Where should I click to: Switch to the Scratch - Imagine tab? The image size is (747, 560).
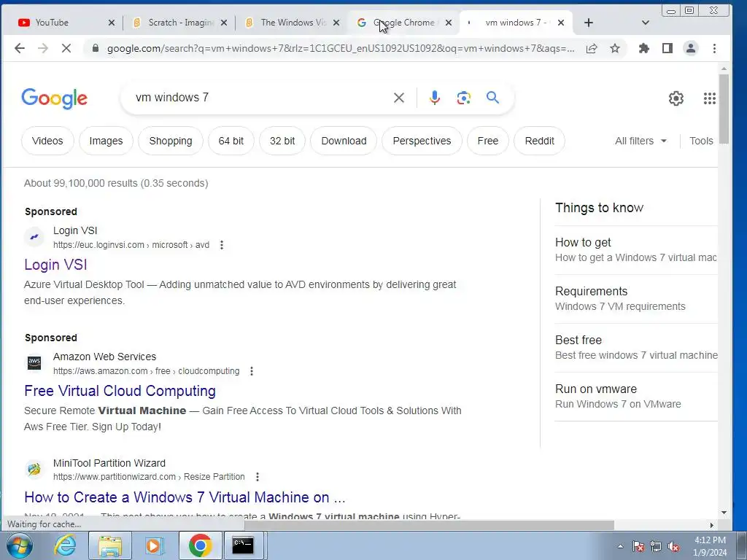(x=174, y=23)
